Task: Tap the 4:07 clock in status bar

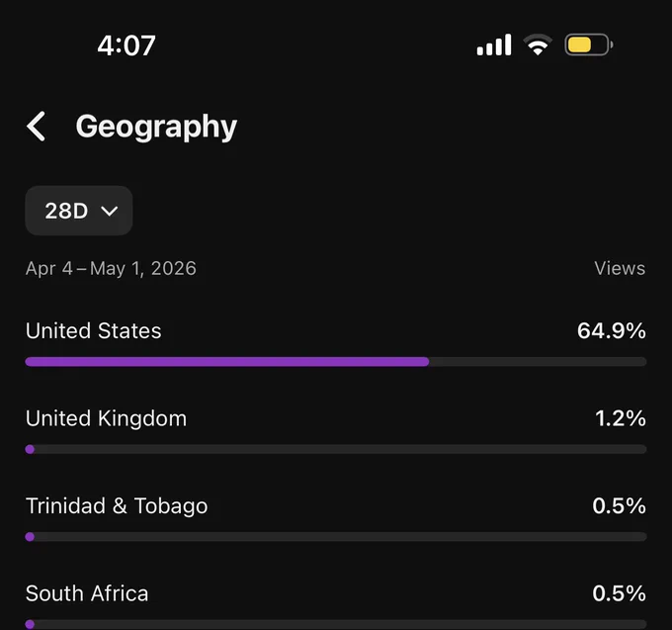Action: tap(126, 45)
